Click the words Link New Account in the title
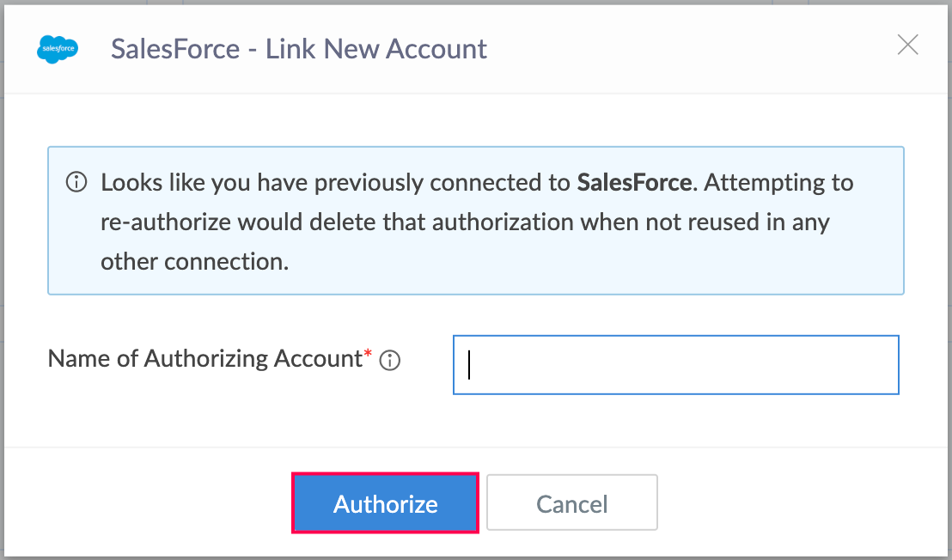Viewport: 952px width, 560px height. tap(376, 49)
